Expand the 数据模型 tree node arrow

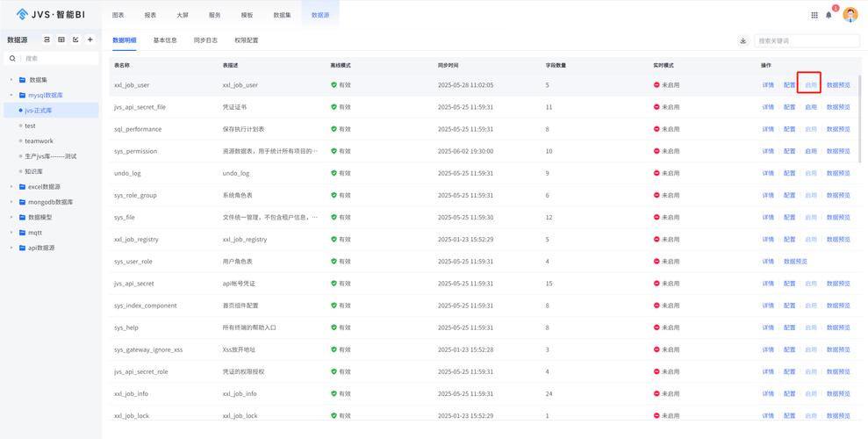point(11,217)
